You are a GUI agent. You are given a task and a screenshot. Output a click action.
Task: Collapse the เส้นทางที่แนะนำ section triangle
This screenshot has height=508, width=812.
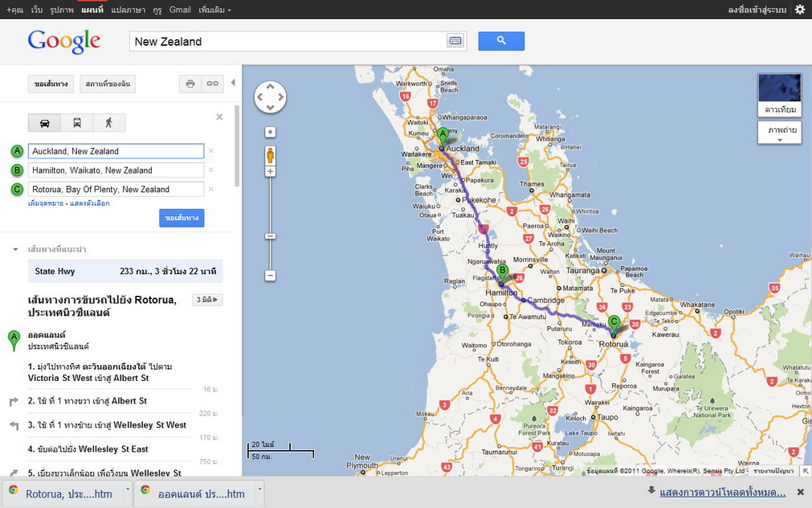tap(15, 249)
